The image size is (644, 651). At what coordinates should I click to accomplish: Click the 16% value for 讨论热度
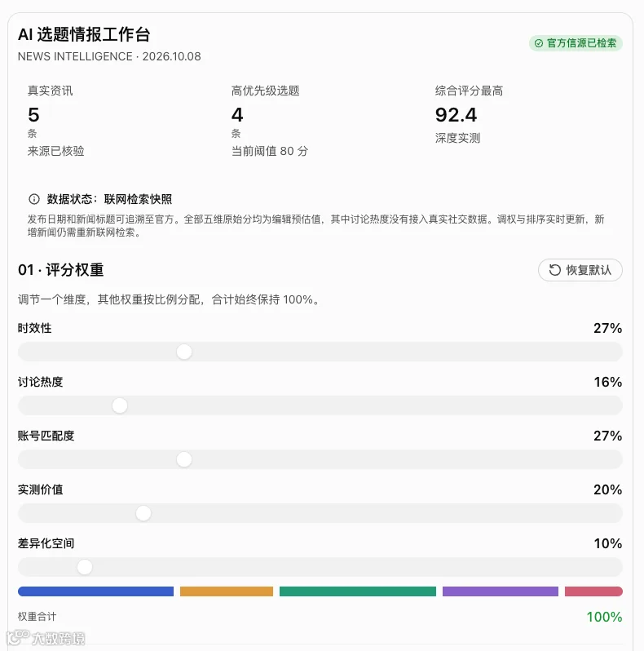(x=608, y=382)
